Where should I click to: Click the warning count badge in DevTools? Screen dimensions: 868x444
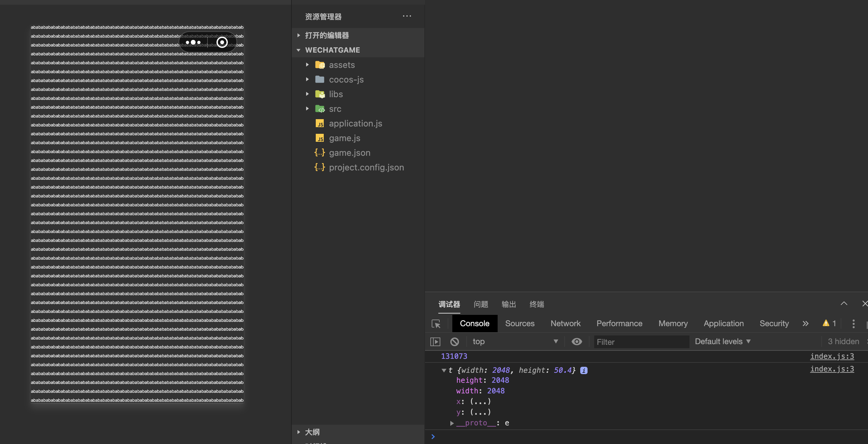(829, 324)
